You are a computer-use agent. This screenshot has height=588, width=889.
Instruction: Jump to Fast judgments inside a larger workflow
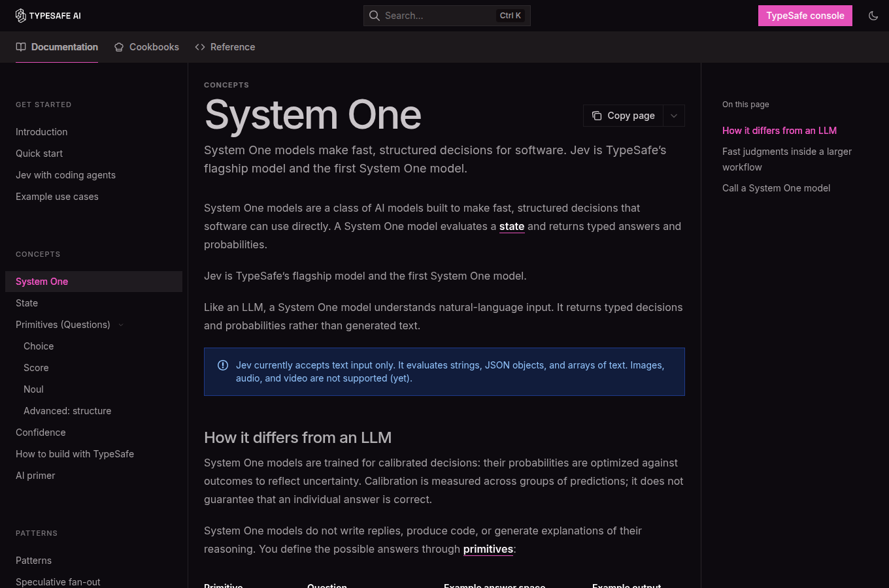tap(787, 159)
